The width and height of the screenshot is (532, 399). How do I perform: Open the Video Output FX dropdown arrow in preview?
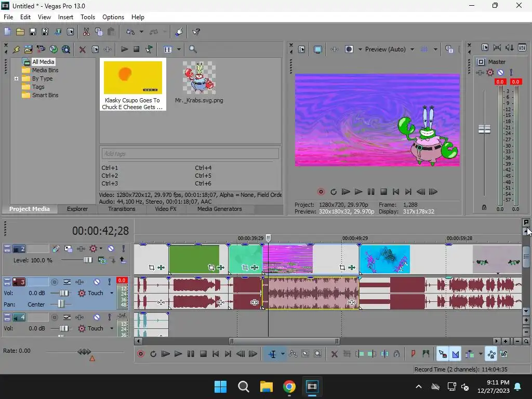(x=360, y=49)
